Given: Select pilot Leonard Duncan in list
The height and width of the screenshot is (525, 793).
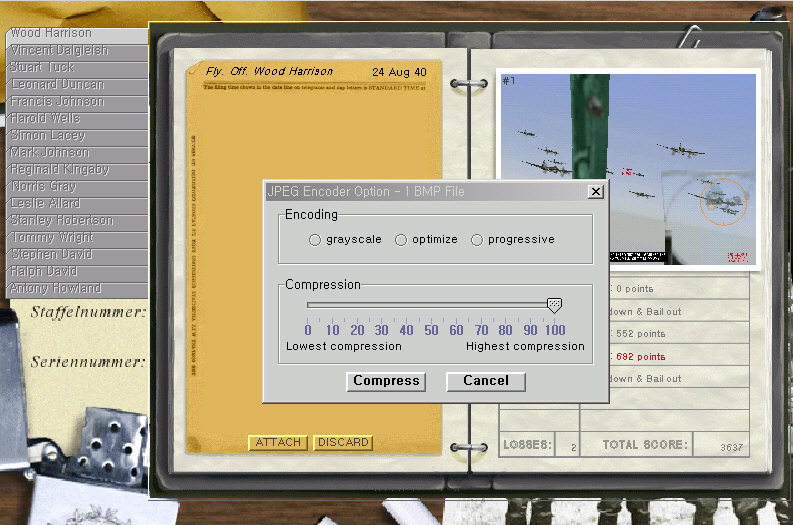Looking at the screenshot, I should (x=77, y=84).
